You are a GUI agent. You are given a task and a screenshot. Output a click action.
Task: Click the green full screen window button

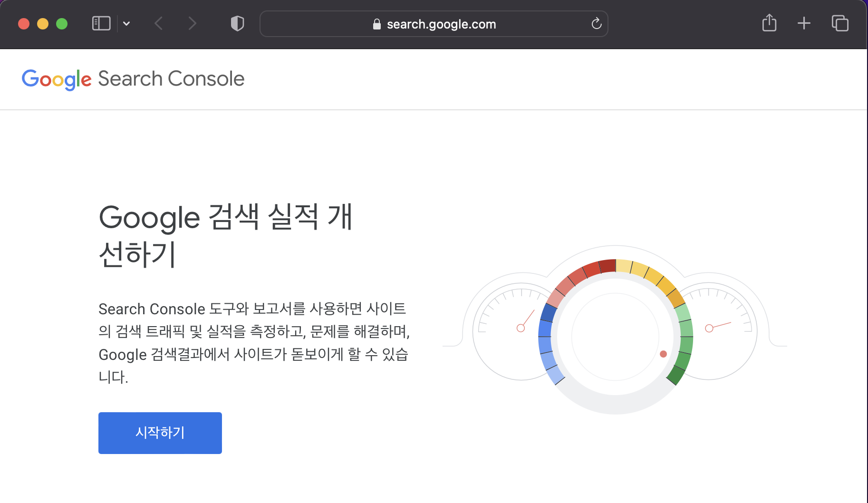point(62,24)
